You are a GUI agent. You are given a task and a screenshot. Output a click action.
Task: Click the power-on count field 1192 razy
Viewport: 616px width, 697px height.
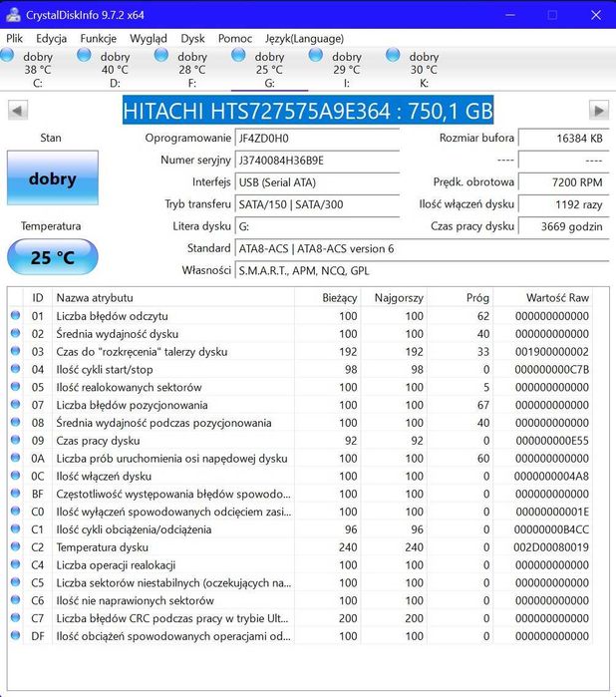(563, 204)
